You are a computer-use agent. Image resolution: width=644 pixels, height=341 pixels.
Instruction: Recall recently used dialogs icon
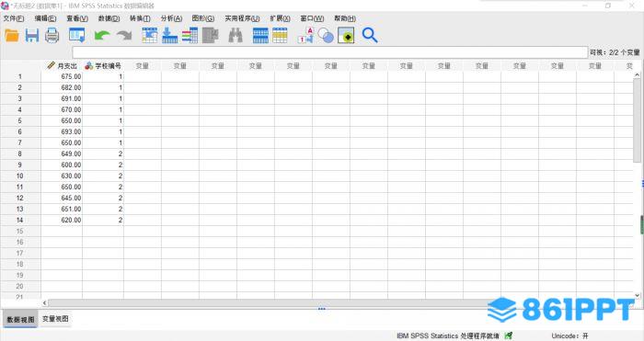(x=76, y=36)
